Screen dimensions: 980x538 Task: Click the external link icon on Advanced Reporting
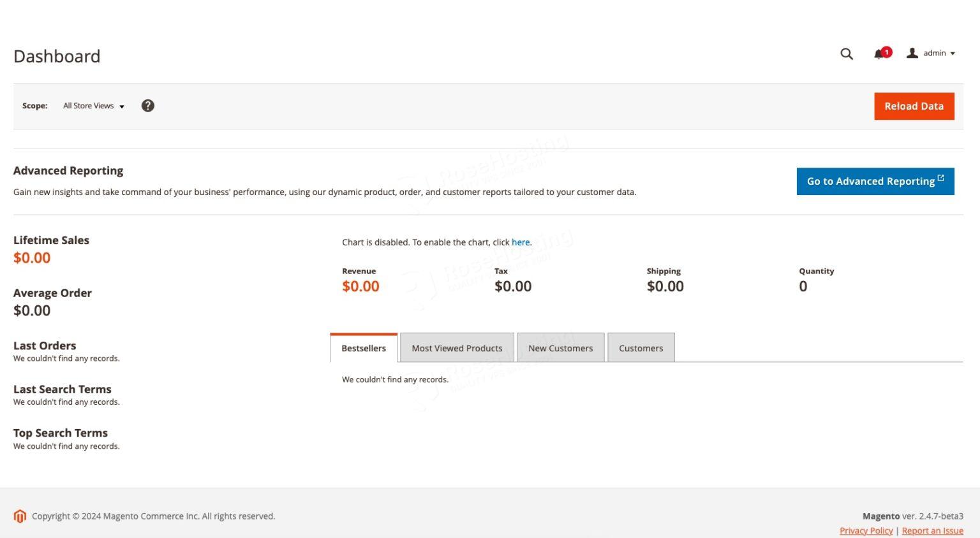tap(941, 177)
